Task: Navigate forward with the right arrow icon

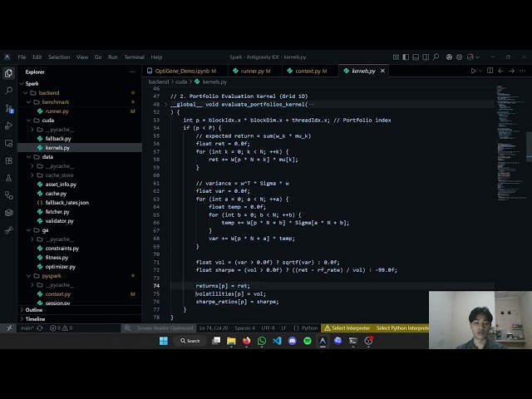Action: tap(512, 71)
